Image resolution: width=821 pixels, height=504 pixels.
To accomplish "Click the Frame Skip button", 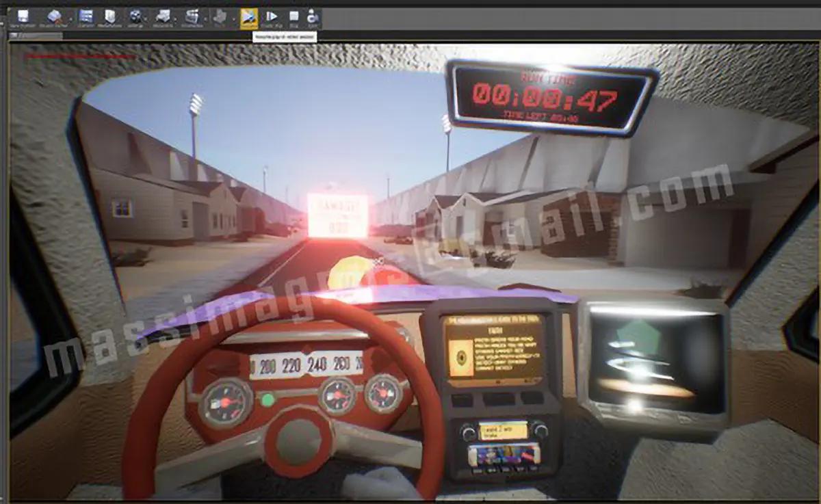I will pos(272,17).
